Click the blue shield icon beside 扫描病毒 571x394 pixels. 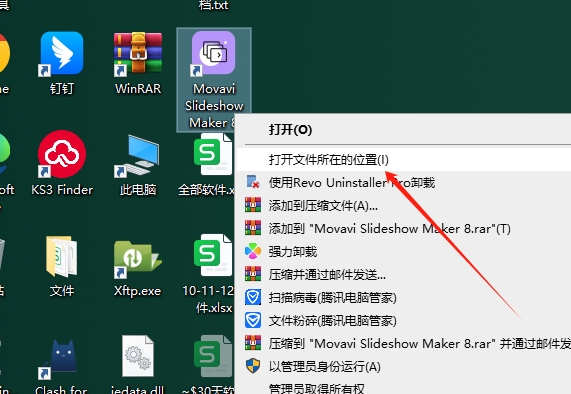[x=253, y=298]
